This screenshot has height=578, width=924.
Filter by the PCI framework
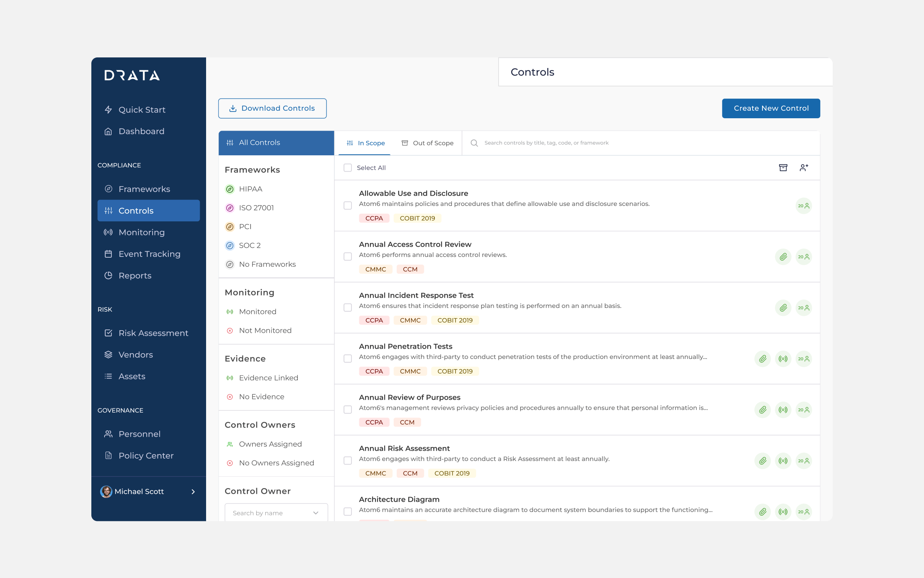(x=238, y=227)
